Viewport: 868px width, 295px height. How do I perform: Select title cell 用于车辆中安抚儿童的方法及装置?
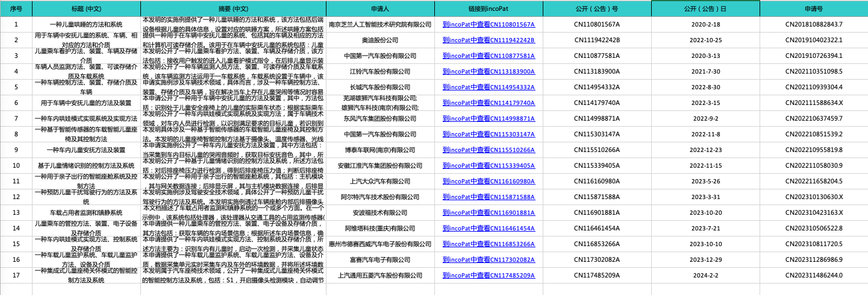[x=86, y=103]
